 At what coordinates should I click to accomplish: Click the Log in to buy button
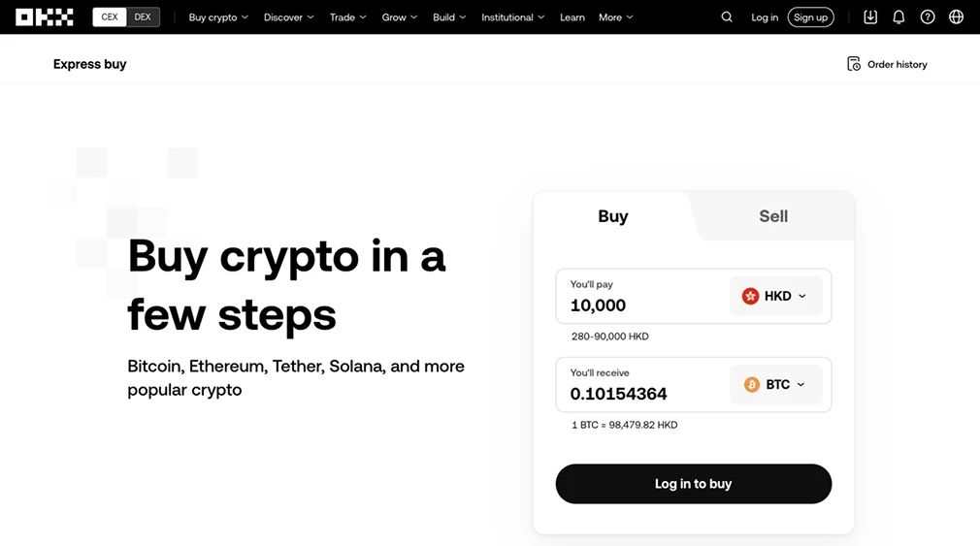(x=693, y=484)
